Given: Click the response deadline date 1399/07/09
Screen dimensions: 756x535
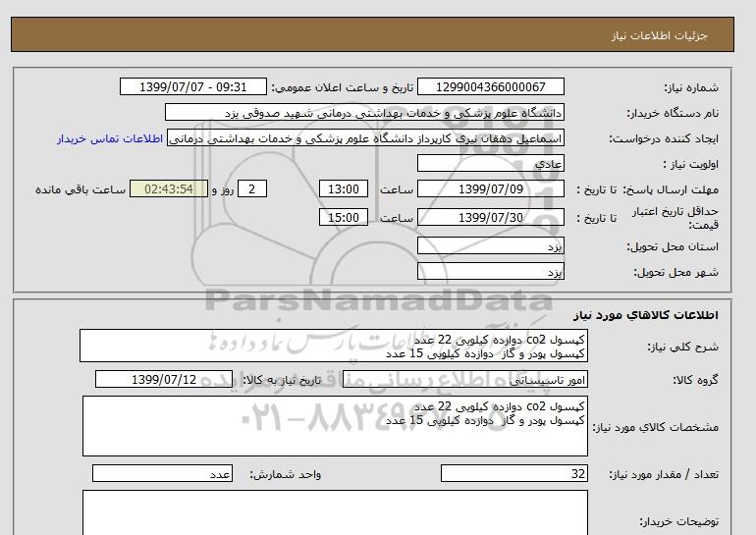Looking at the screenshot, I should click(x=490, y=188).
